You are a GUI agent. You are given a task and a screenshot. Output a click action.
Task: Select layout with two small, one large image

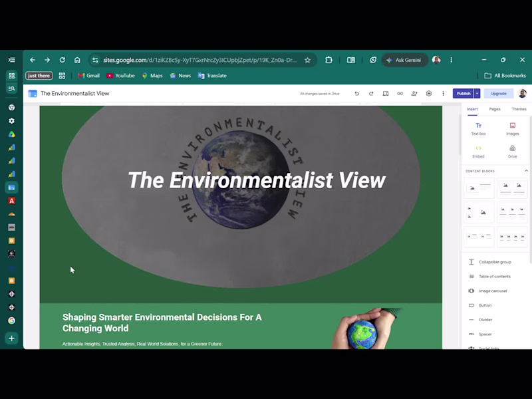(479, 212)
